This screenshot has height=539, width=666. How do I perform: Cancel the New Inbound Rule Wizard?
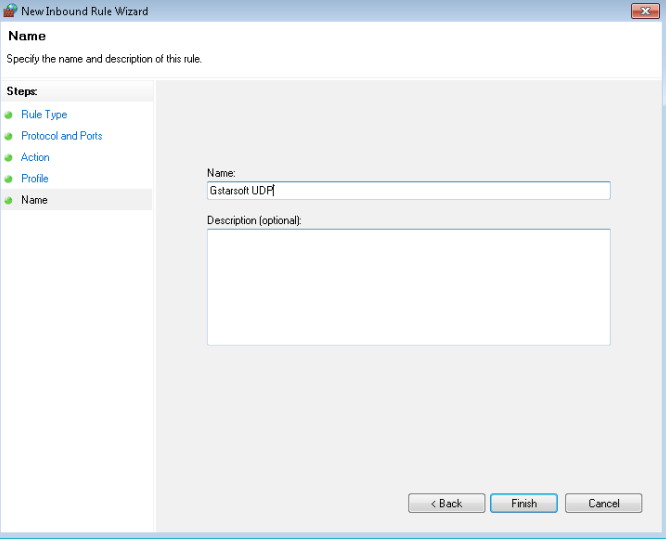604,503
